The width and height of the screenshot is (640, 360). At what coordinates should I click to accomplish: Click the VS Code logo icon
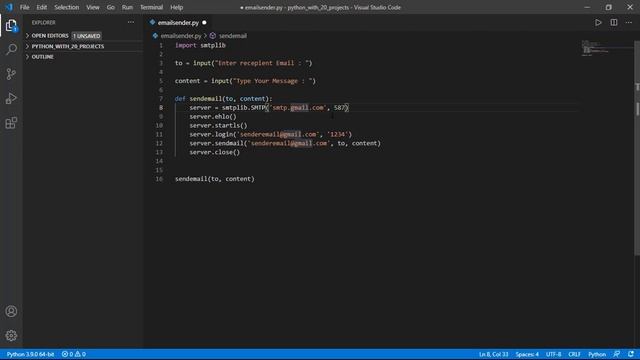pos(9,7)
